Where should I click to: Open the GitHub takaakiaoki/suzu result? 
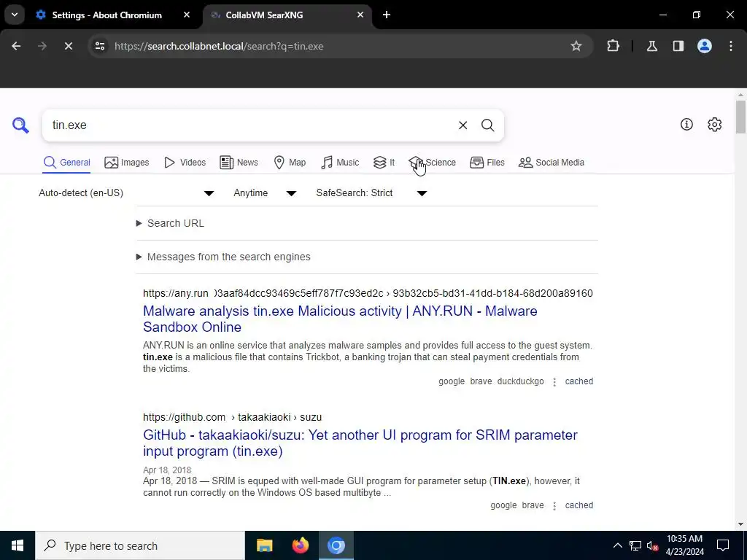click(360, 443)
